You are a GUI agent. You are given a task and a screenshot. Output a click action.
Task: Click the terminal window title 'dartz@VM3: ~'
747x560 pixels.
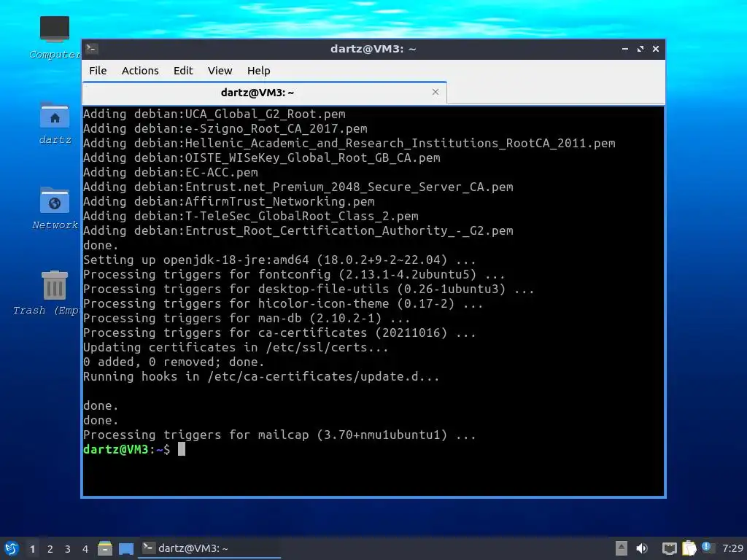click(x=373, y=49)
